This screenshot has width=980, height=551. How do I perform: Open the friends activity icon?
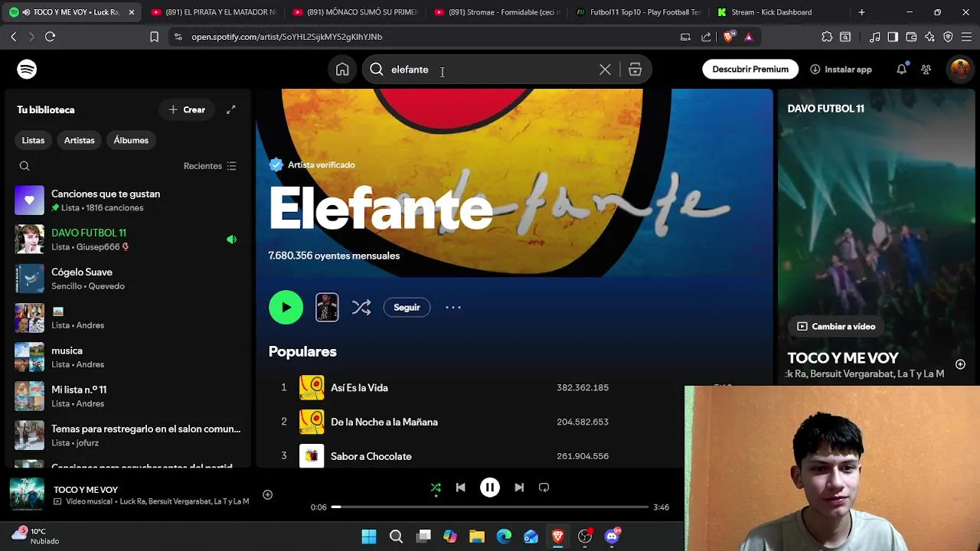click(x=926, y=70)
